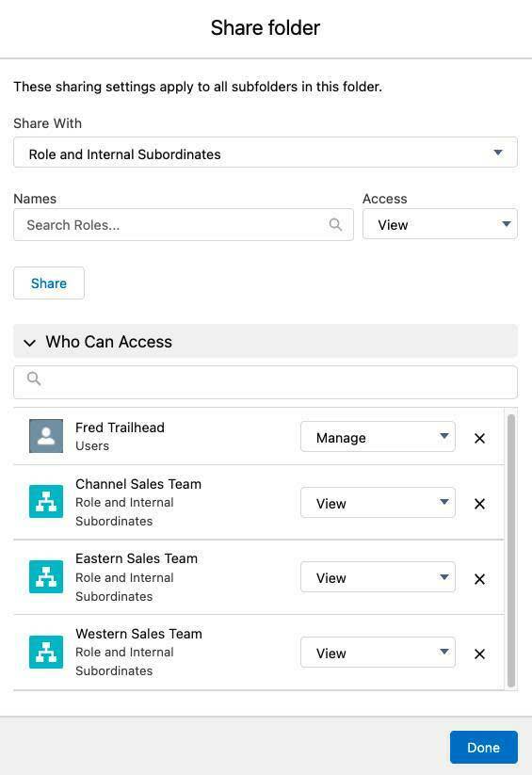Open the Share With dropdown

[x=266, y=153]
